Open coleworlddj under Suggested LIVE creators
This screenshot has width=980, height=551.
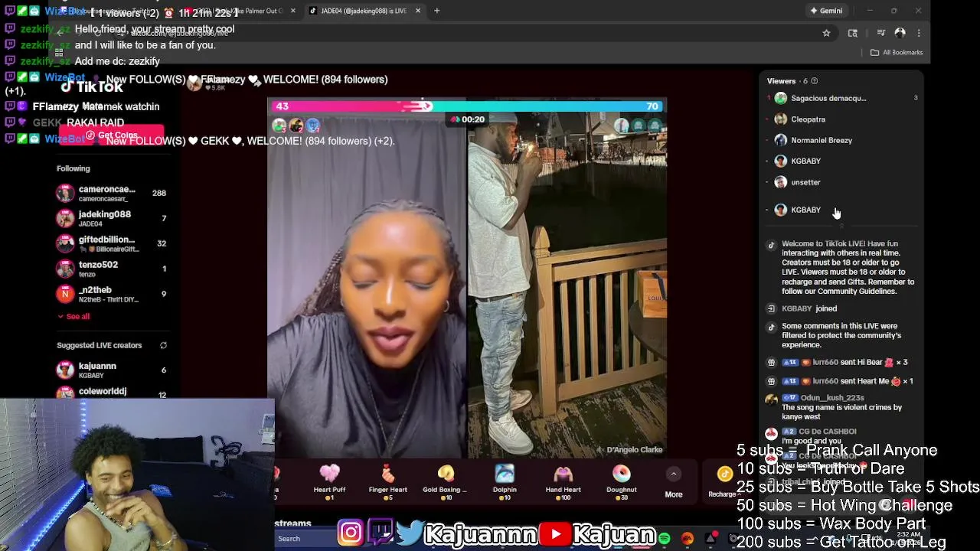tap(111, 392)
